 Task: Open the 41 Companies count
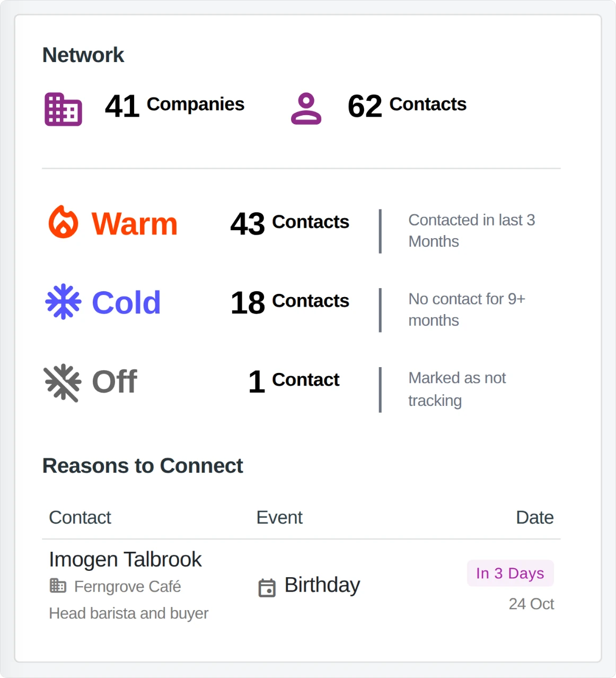(x=174, y=106)
